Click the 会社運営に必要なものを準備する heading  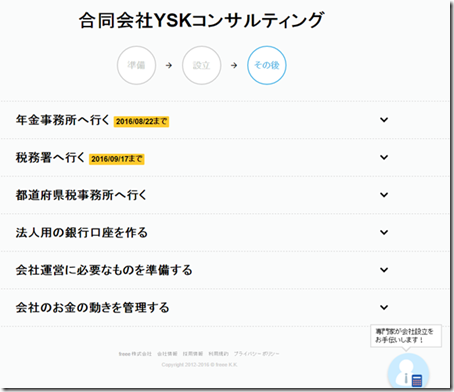pos(104,270)
